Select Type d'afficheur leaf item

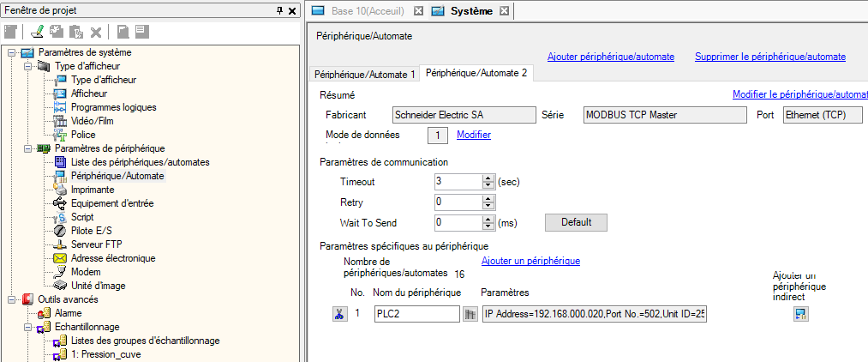pos(104,80)
